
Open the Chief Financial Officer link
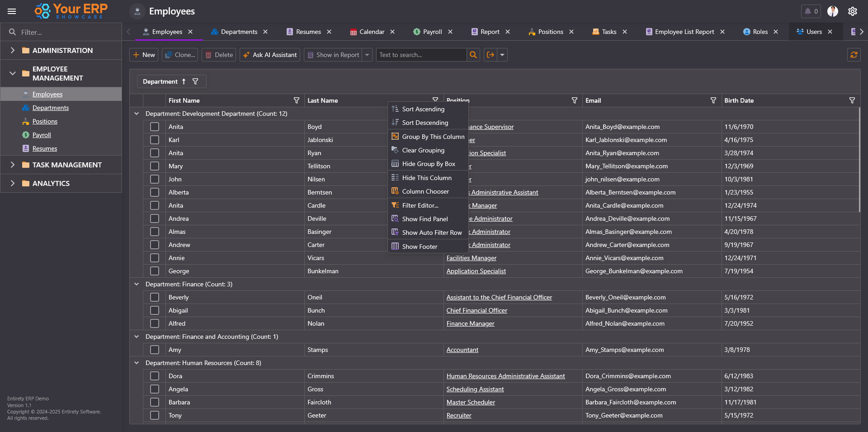click(x=476, y=310)
